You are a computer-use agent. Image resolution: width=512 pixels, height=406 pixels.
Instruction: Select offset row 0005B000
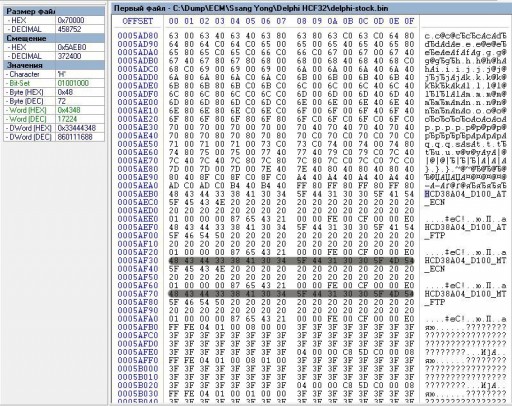pyautogui.click(x=138, y=369)
